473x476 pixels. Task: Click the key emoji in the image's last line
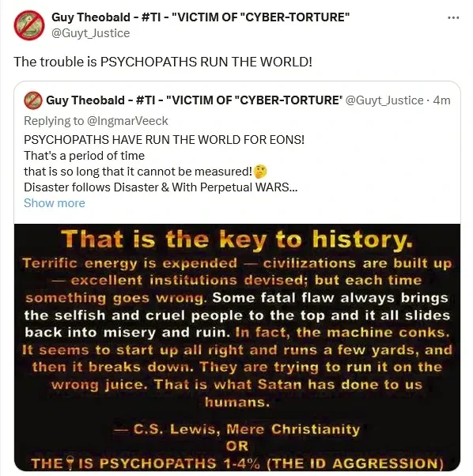[x=70, y=463]
